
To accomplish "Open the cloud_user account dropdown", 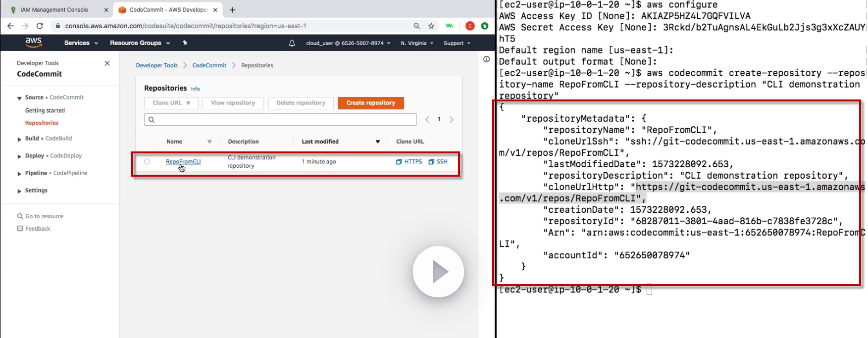I will tap(348, 43).
